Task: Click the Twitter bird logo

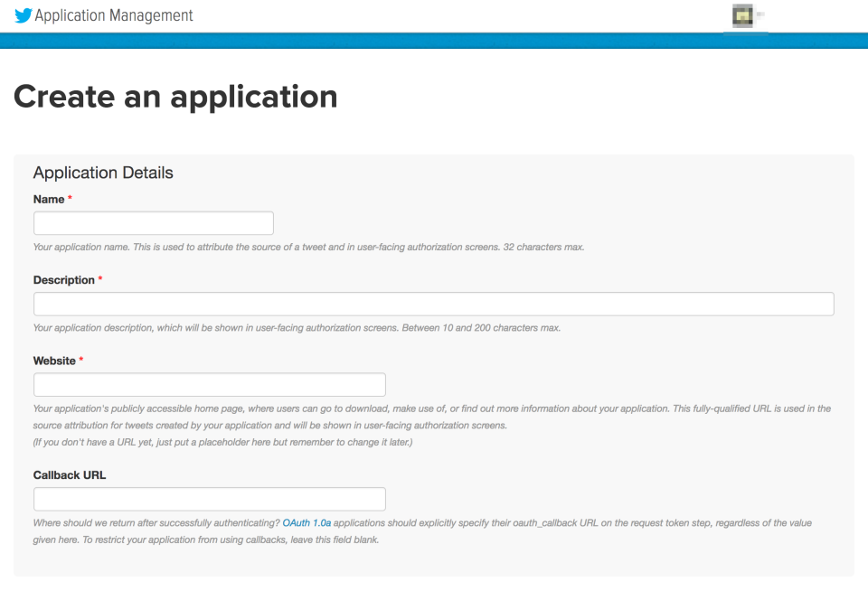Action: pyautogui.click(x=23, y=15)
